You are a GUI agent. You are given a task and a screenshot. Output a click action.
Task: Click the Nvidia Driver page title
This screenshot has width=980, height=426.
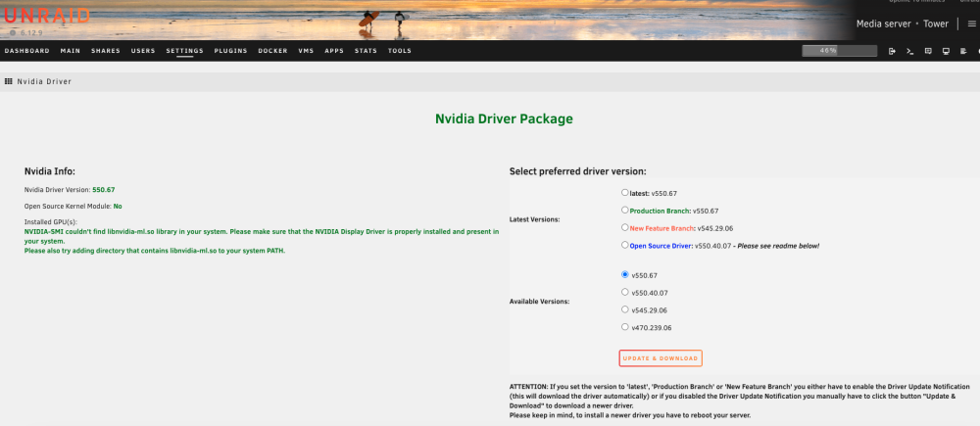tap(44, 82)
